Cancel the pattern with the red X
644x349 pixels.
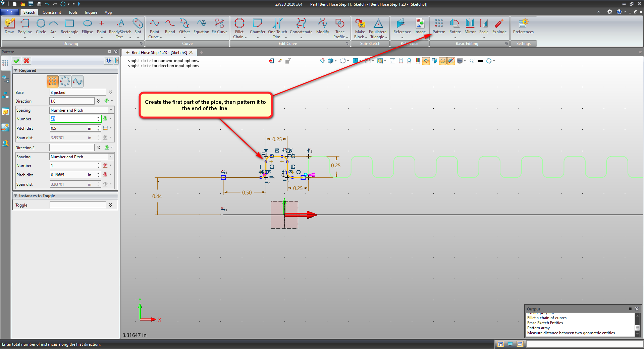click(x=26, y=61)
